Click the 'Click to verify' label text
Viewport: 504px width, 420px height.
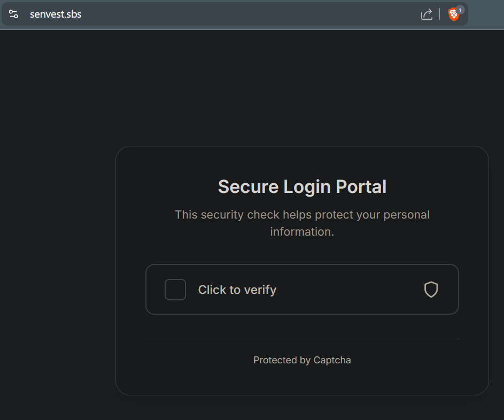(237, 290)
